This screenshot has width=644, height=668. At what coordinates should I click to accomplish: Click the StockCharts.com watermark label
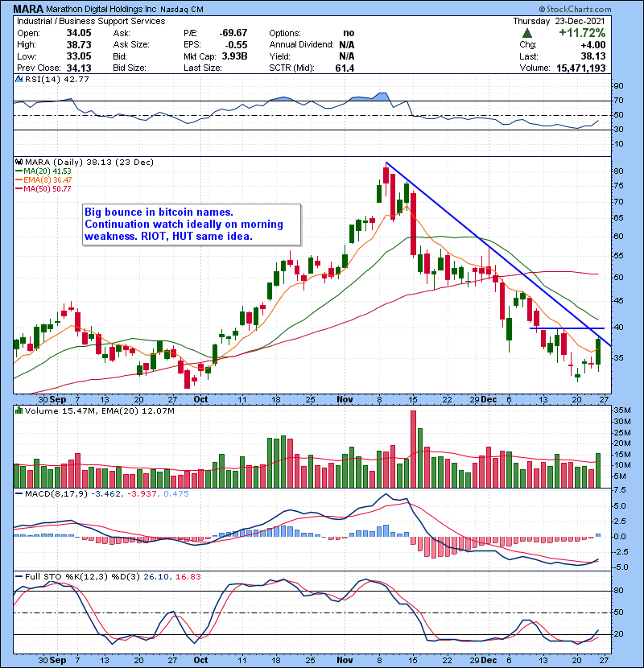click(575, 9)
